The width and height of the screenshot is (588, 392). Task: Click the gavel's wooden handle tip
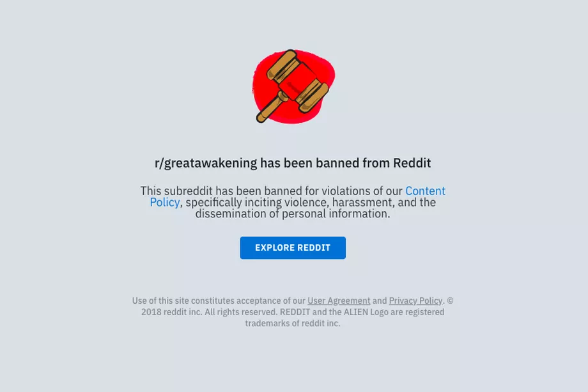tap(261, 118)
